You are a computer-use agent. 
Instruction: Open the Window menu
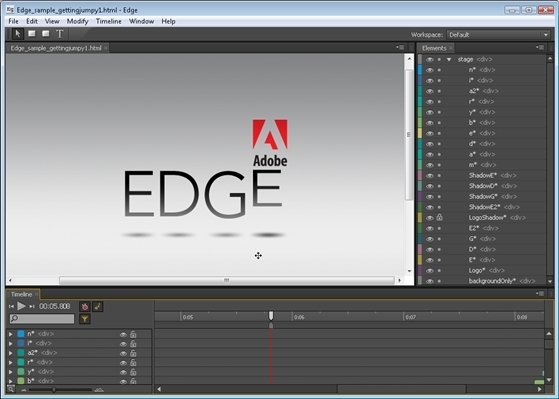point(141,21)
